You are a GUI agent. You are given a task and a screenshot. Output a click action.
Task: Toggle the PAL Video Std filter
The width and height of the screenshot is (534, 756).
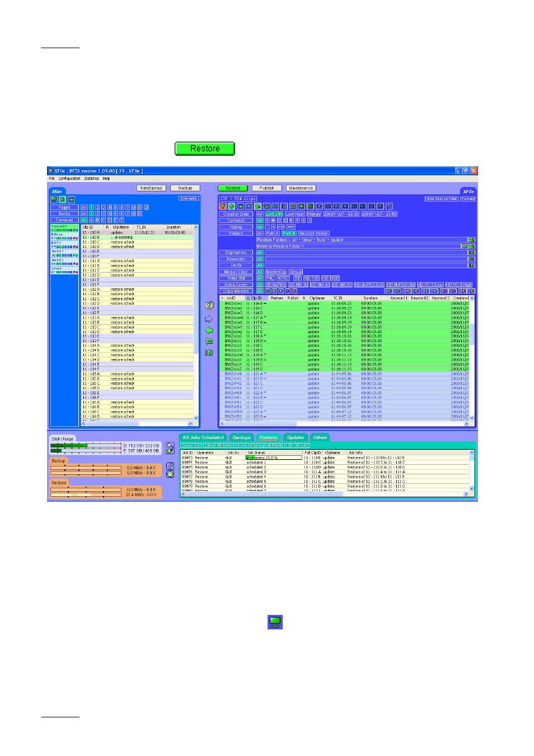click(x=270, y=278)
